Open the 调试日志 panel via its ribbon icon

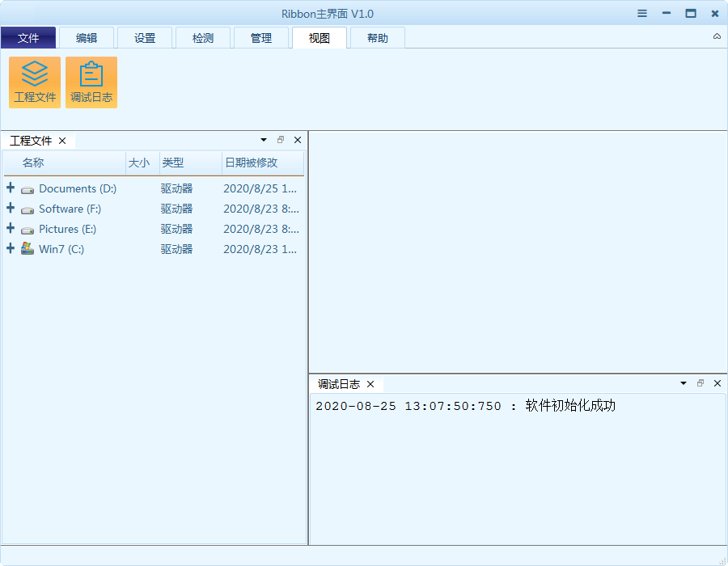(x=91, y=82)
